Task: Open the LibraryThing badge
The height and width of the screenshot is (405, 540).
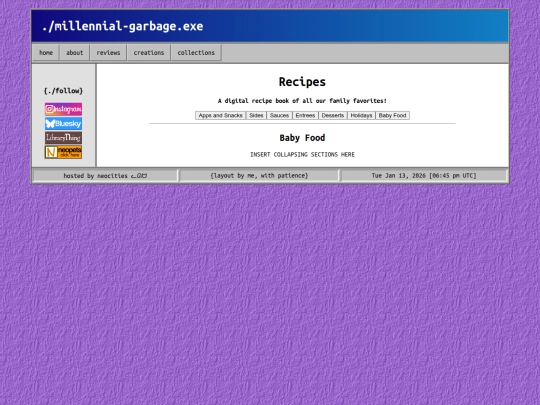Action: click(x=63, y=138)
